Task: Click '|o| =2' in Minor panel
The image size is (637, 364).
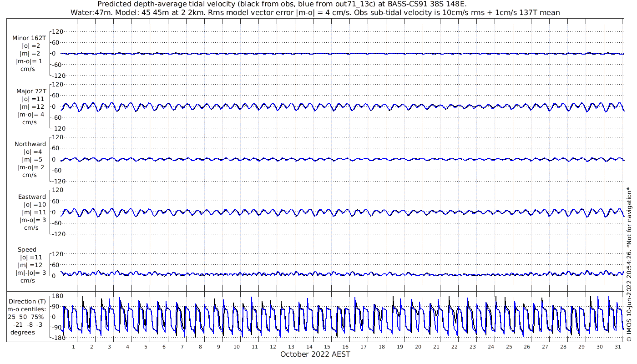Action: click(x=31, y=46)
